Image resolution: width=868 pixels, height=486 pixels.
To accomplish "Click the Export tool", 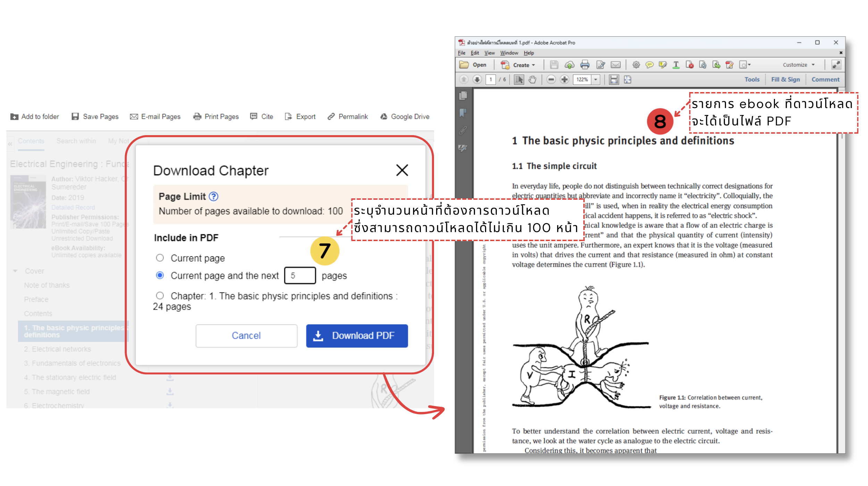I will click(x=300, y=117).
